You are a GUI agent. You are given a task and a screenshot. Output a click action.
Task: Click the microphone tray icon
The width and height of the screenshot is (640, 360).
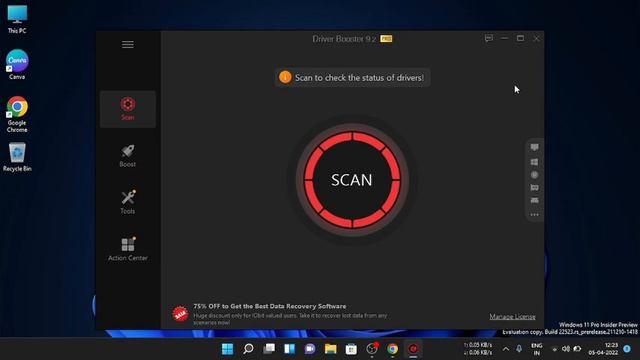pyautogui.click(x=519, y=349)
